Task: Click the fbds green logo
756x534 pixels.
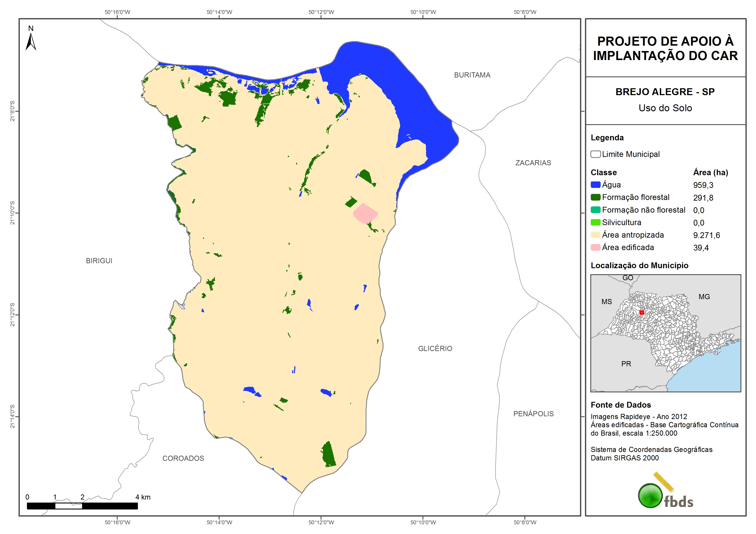Action: click(x=650, y=495)
